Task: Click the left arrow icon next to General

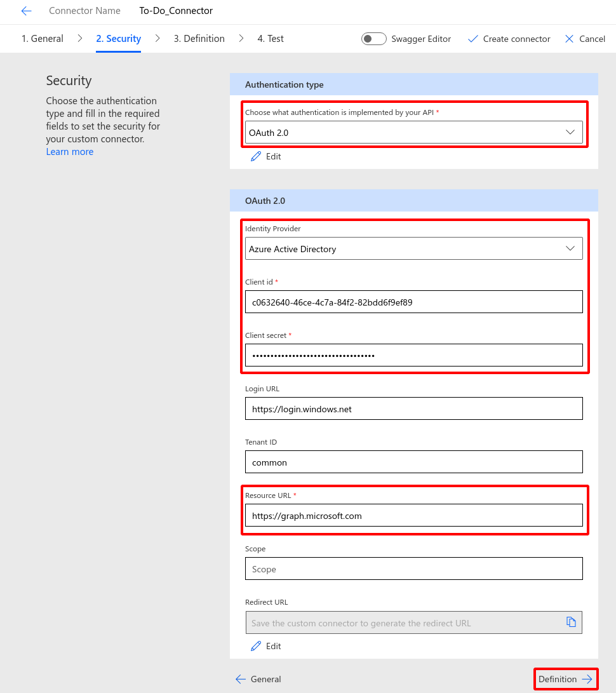Action: (x=241, y=679)
